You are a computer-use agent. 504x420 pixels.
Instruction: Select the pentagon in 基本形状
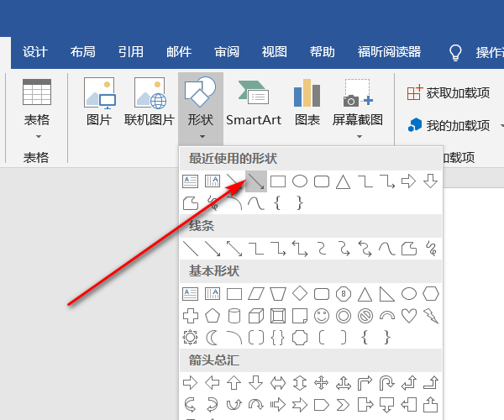pyautogui.click(x=213, y=316)
